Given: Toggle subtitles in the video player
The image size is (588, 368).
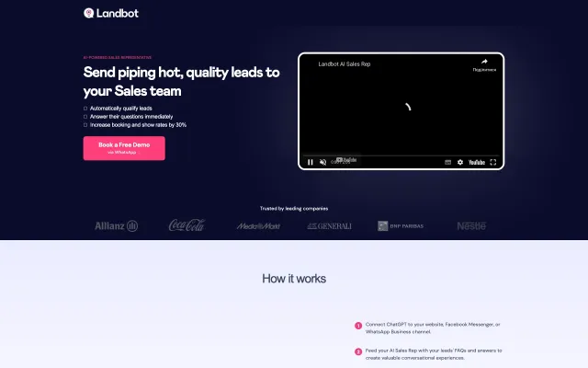Looking at the screenshot, I should [447, 162].
